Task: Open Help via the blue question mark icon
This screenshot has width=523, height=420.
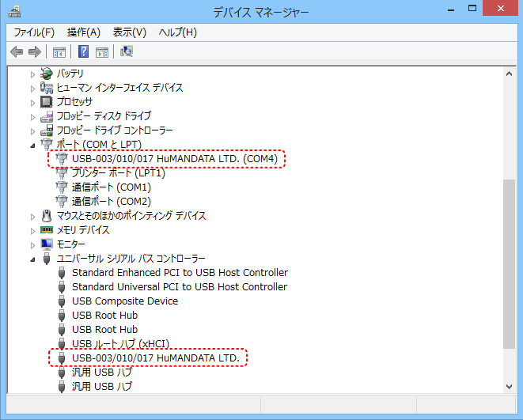Action: click(83, 52)
